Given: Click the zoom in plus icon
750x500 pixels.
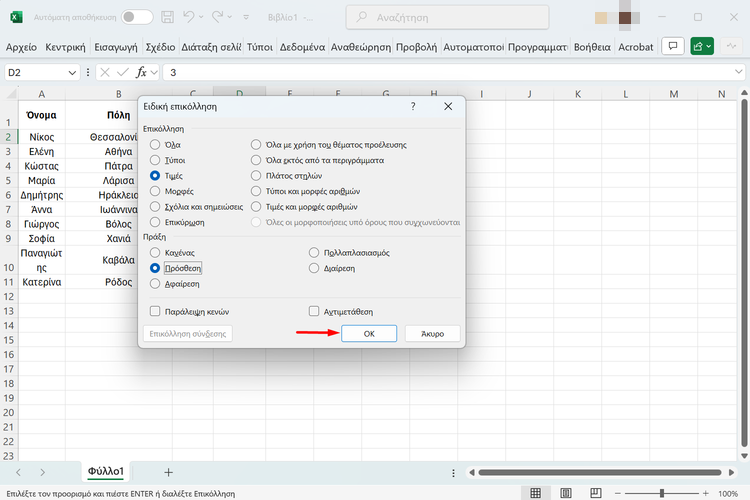Looking at the screenshot, I should [706, 493].
